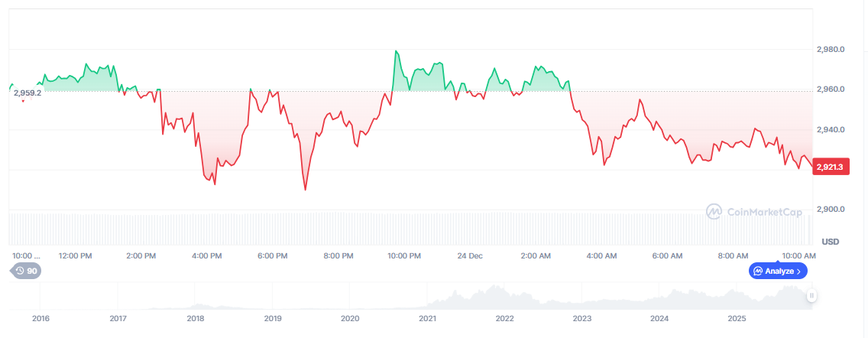Click the 2,959.2 opening price label
This screenshot has height=338, width=868.
coord(28,93)
